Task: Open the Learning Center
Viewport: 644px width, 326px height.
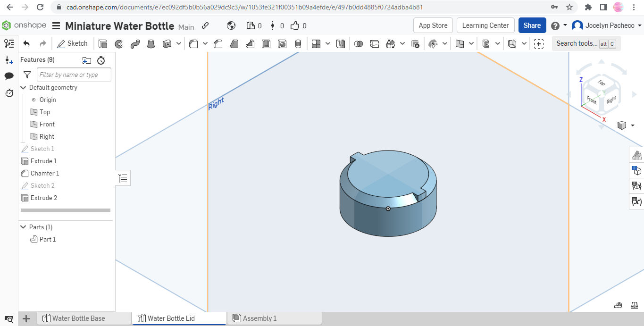Action: click(485, 25)
